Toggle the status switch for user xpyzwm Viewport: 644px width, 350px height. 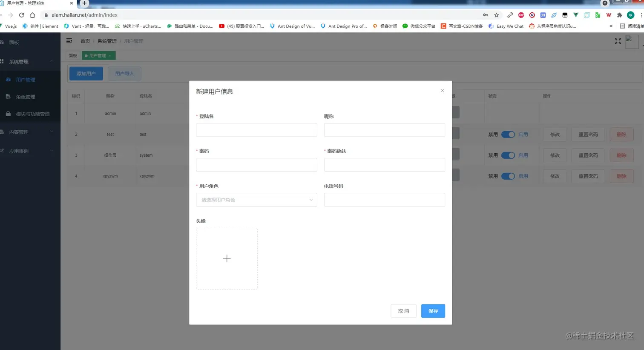click(x=507, y=176)
